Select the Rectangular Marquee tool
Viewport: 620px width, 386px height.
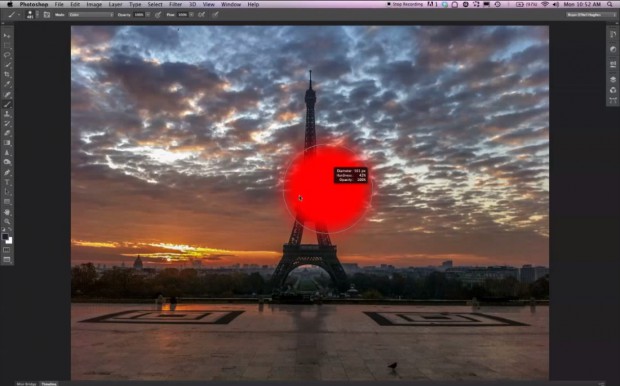click(x=7, y=45)
